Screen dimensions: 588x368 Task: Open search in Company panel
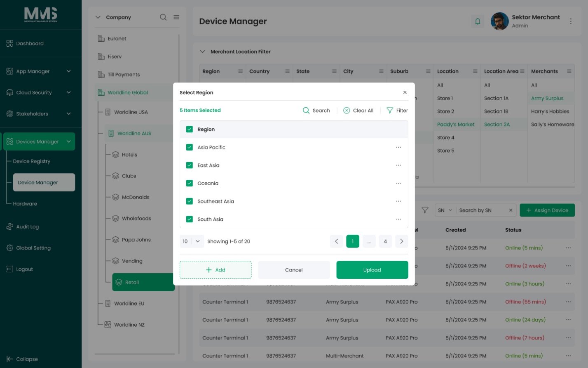163,17
